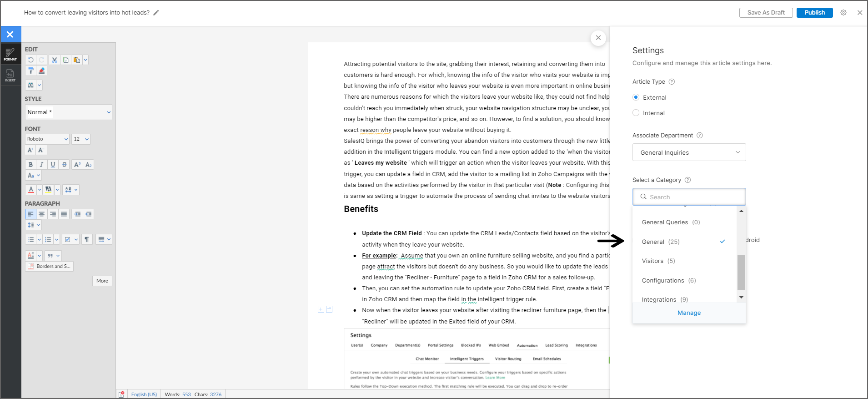Screen dimensions: 868x399
Task: Click the English (US) language link
Action: pyautogui.click(x=144, y=394)
